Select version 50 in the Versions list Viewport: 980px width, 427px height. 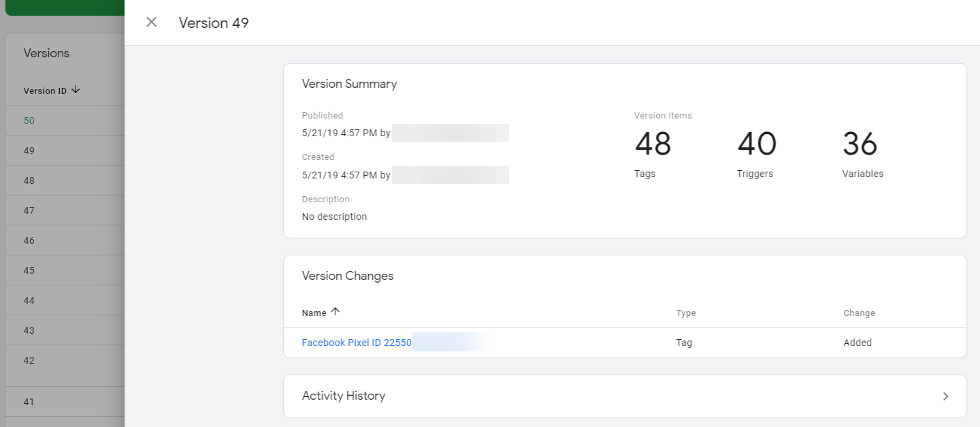tap(29, 121)
